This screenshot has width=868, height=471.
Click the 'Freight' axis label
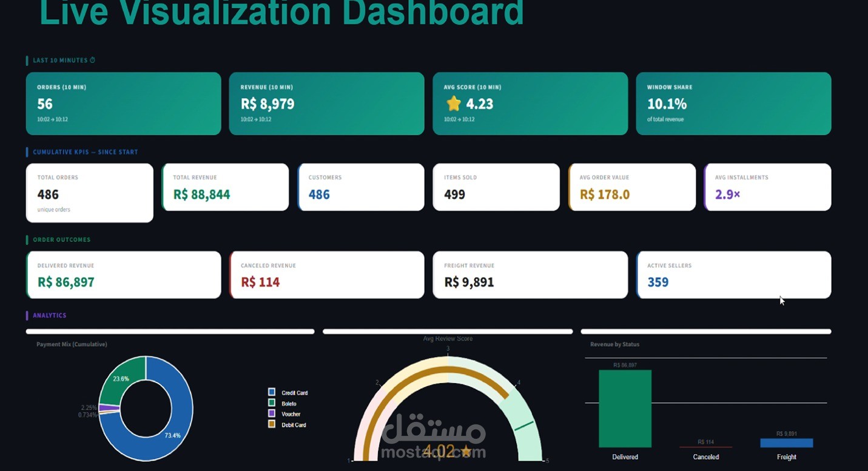point(787,457)
